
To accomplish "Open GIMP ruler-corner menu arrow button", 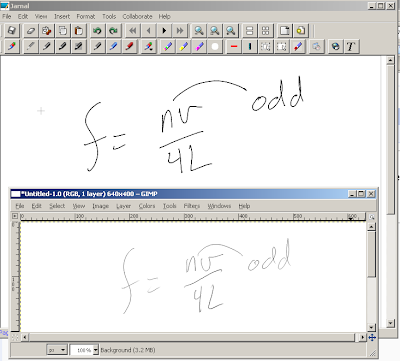I will 15,216.
